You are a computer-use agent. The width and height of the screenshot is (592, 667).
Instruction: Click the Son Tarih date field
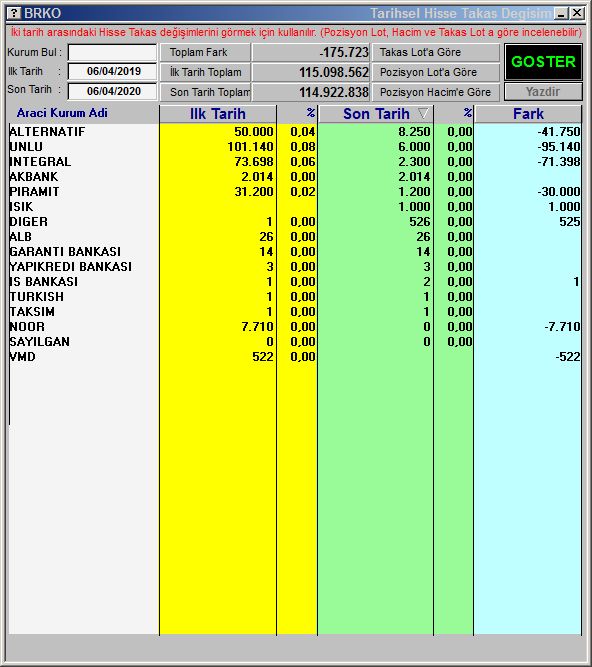click(112, 91)
